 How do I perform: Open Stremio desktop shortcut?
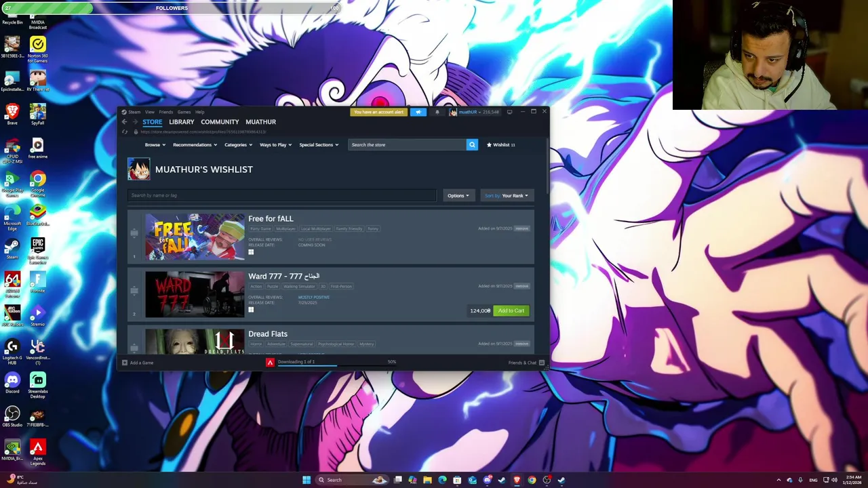click(38, 316)
